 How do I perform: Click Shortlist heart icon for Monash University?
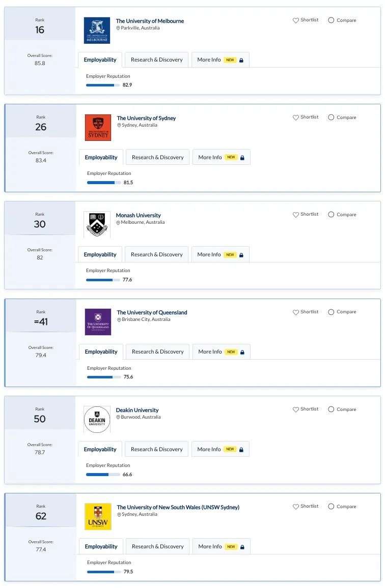pos(295,215)
